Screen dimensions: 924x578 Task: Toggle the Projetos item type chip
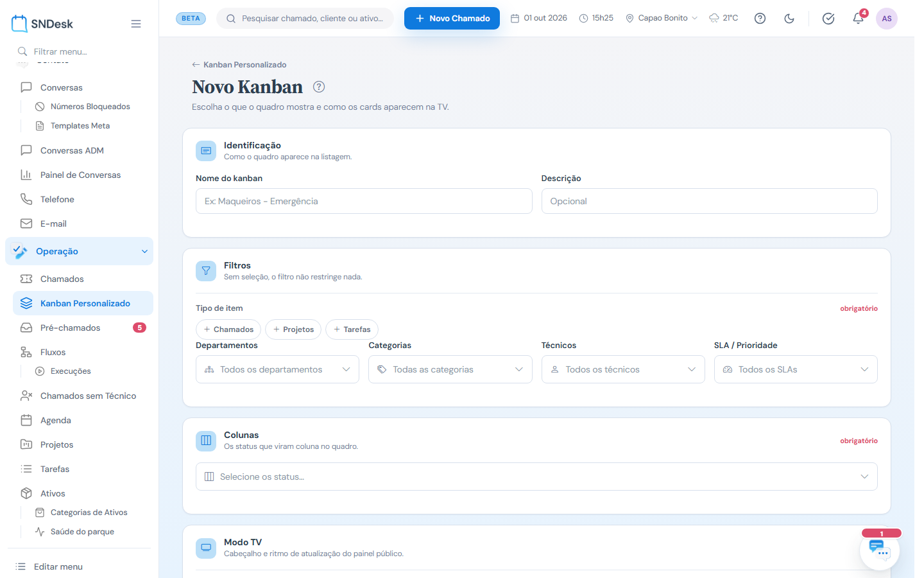(293, 329)
